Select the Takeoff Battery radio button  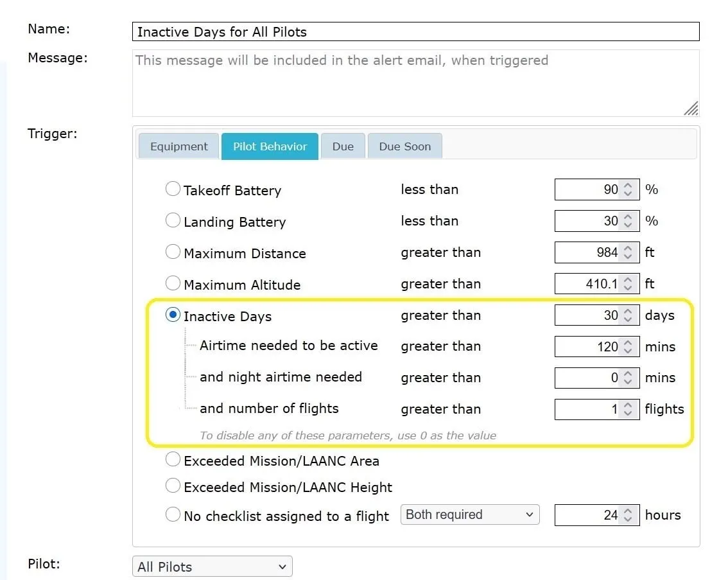[173, 189]
